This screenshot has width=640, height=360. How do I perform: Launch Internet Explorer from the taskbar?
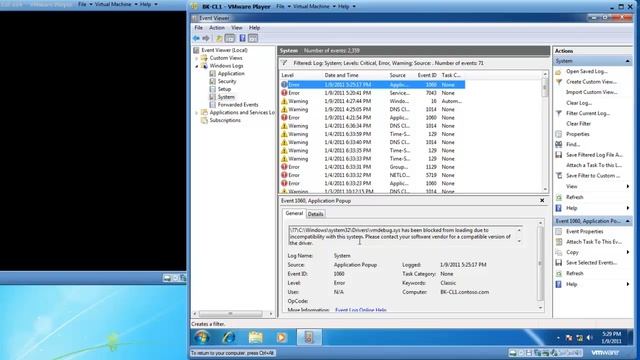pos(229,337)
